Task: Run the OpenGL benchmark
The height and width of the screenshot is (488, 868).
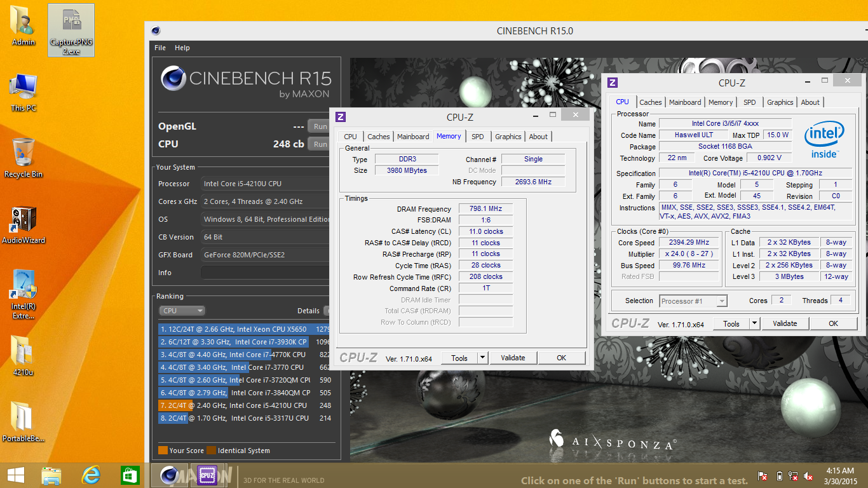Action: 320,126
